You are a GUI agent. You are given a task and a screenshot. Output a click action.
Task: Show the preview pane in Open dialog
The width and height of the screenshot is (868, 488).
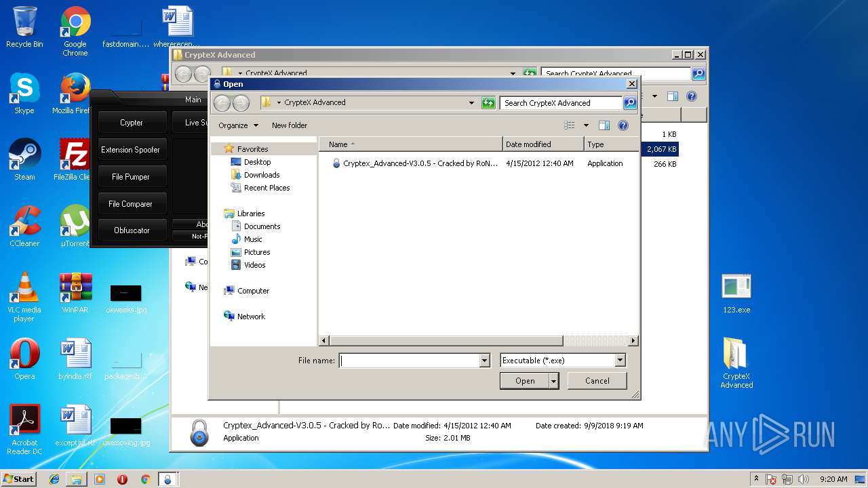coord(604,125)
